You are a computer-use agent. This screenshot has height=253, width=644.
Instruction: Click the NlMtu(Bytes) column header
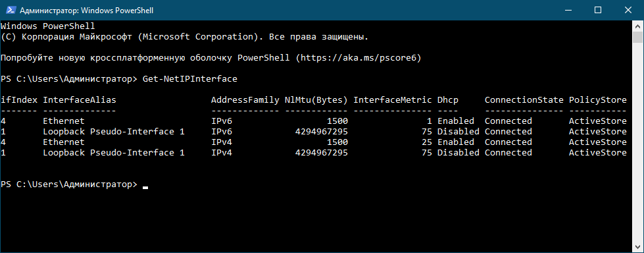pos(316,100)
